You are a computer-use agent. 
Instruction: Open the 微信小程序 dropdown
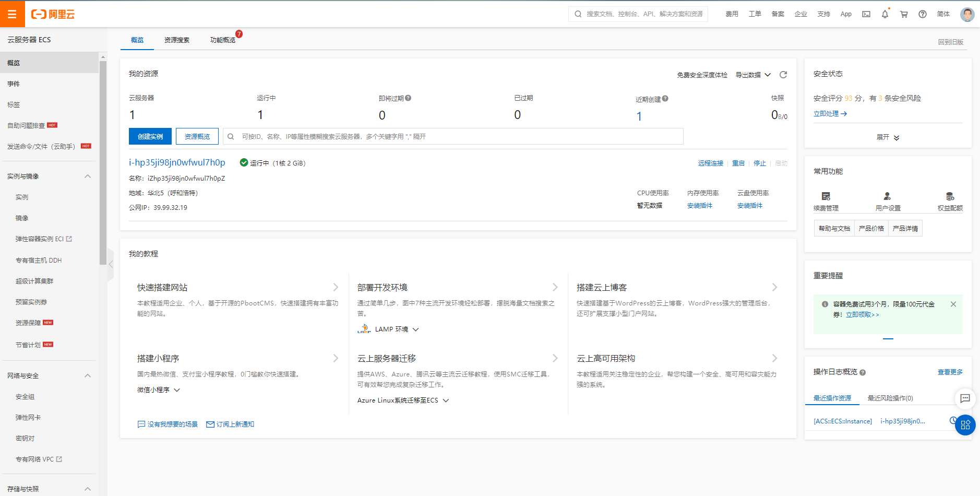click(x=159, y=389)
